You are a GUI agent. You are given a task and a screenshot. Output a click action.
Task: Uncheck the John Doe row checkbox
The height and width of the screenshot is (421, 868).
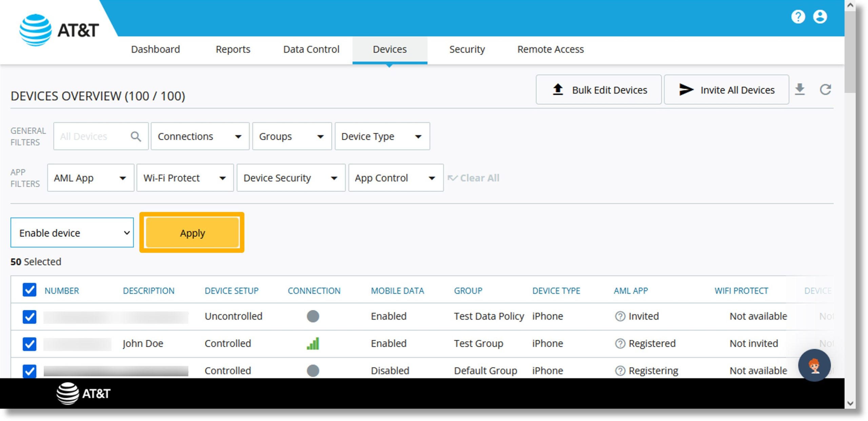(x=29, y=344)
